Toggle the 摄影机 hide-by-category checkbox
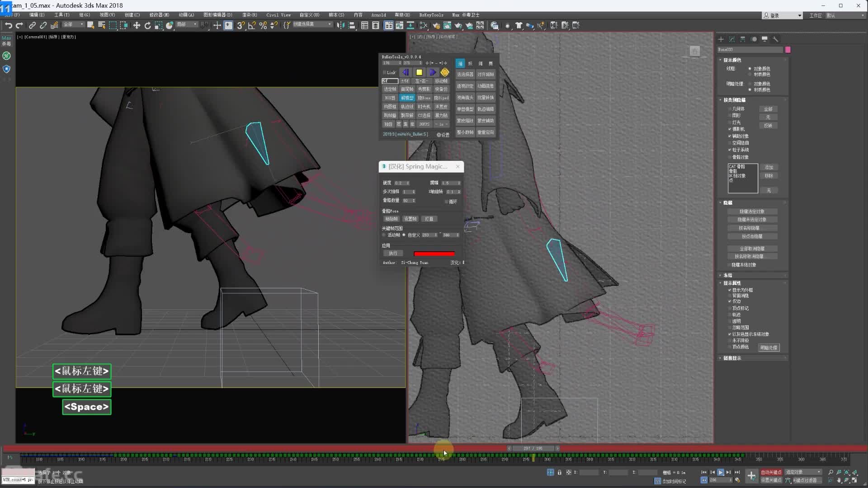This screenshot has width=868, height=488. click(730, 129)
